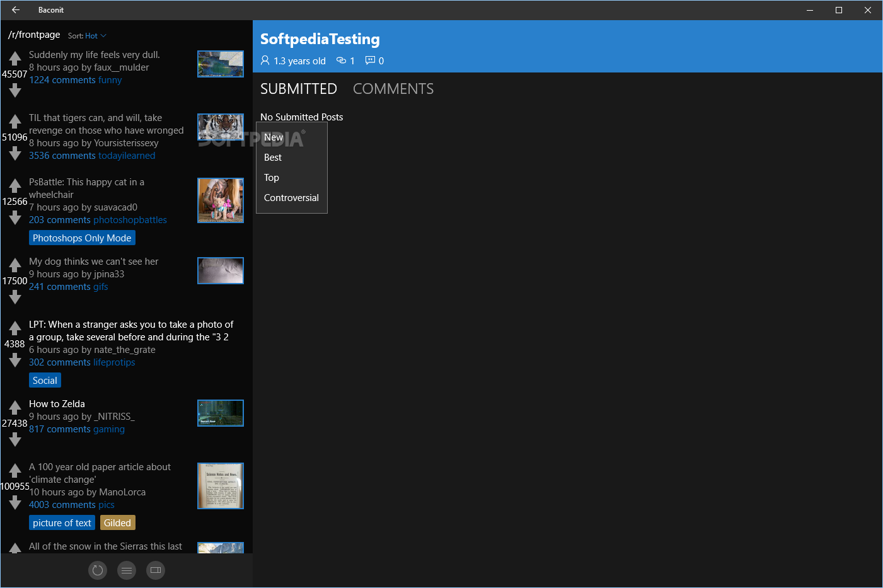This screenshot has width=883, height=588.
Task: Downvote the 100 year old paper article post
Action: (15, 503)
